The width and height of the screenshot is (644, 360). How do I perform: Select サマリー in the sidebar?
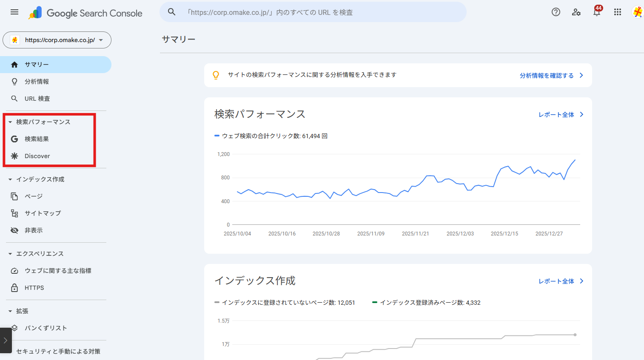point(37,65)
